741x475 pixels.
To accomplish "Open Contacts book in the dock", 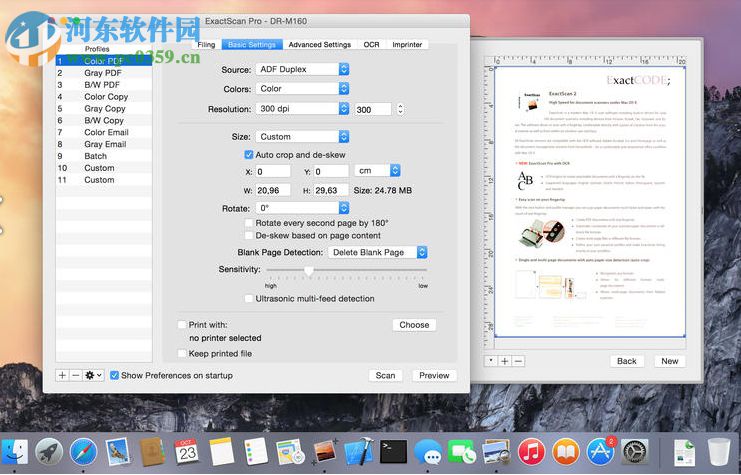I will [x=152, y=451].
